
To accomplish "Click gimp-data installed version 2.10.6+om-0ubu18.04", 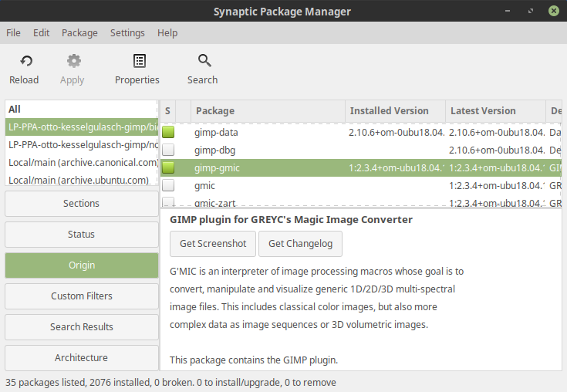I will [397, 133].
